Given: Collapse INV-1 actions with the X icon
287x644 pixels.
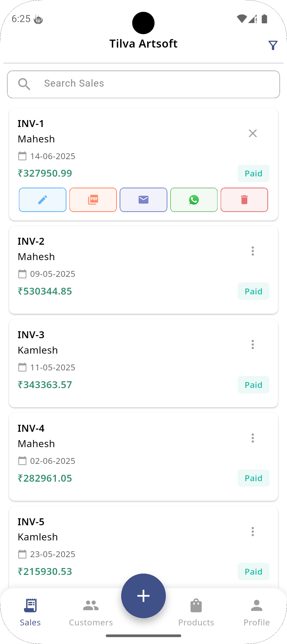Looking at the screenshot, I should pyautogui.click(x=253, y=133).
